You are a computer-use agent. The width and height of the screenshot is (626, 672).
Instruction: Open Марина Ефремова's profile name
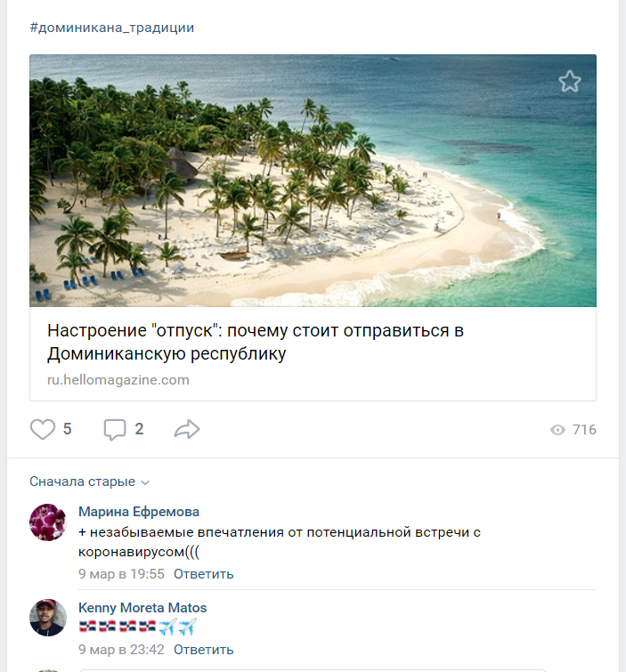139,512
